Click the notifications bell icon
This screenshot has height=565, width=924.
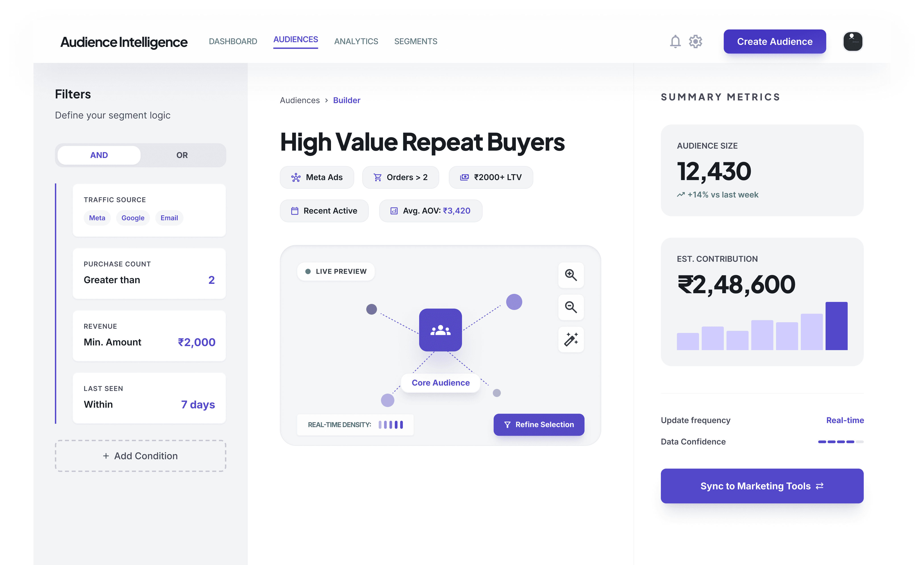(x=675, y=42)
